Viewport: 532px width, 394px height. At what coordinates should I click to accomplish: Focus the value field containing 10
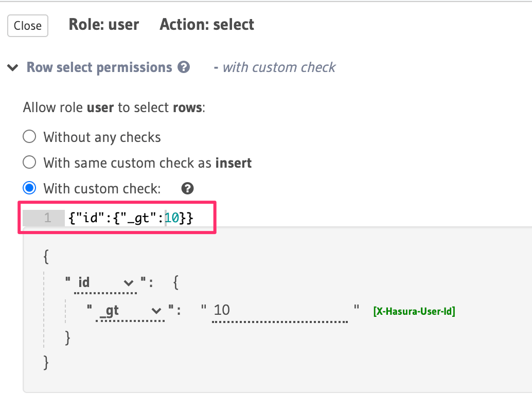(279, 310)
